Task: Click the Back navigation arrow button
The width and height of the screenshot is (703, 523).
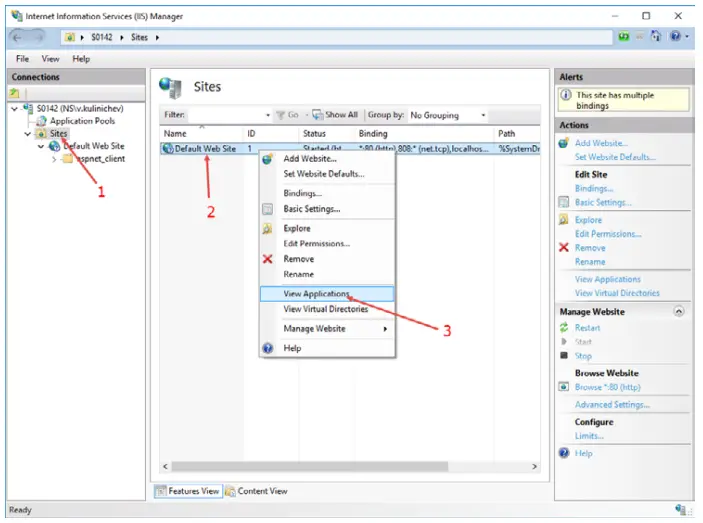Action: (17, 38)
